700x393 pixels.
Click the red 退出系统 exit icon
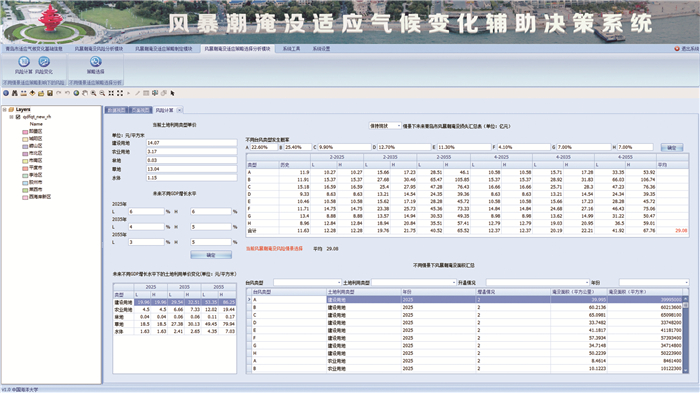click(677, 49)
